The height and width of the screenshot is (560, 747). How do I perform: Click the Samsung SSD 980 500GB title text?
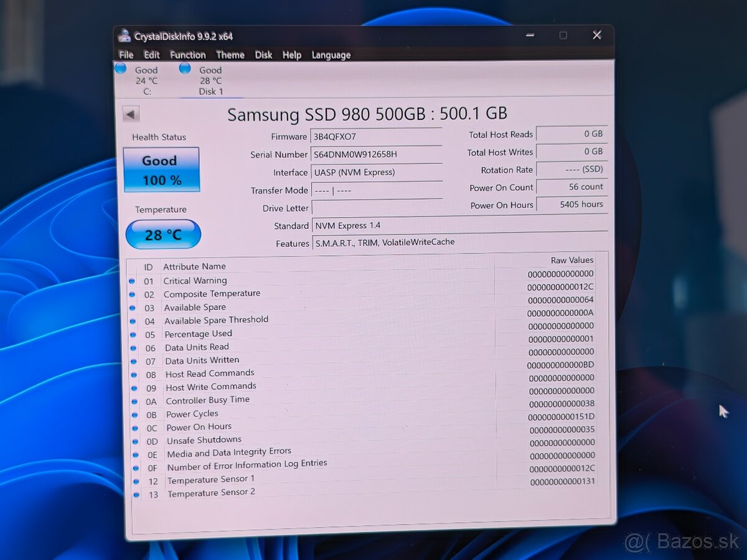(x=367, y=114)
